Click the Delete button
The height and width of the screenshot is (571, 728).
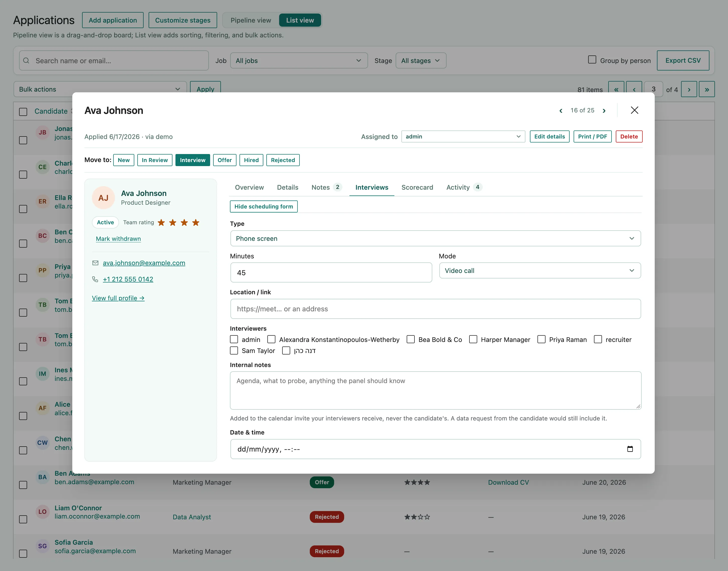(x=629, y=136)
